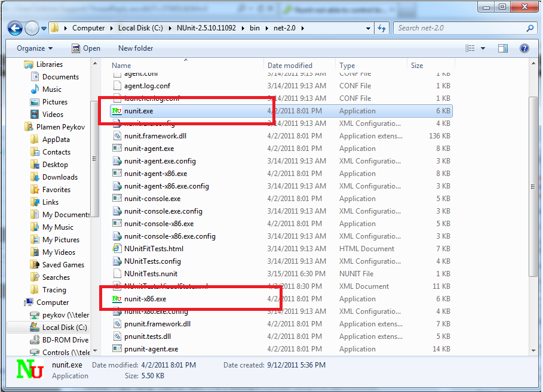Open AppData folder in the sidebar
Image resolution: width=543 pixels, height=392 pixels.
56,140
